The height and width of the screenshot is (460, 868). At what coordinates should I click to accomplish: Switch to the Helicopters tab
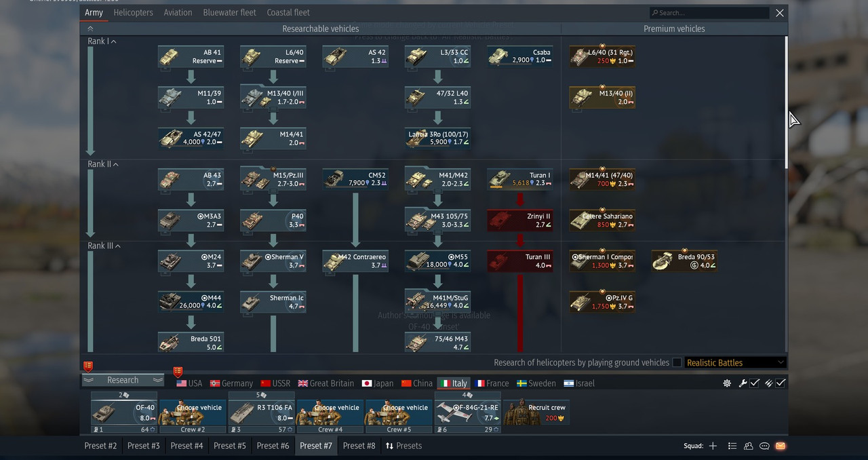133,12
